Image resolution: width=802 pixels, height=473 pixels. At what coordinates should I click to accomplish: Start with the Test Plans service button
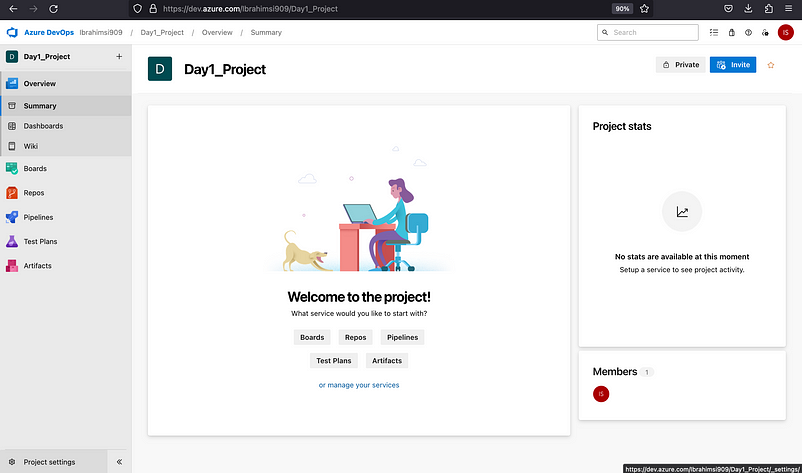[x=333, y=361]
